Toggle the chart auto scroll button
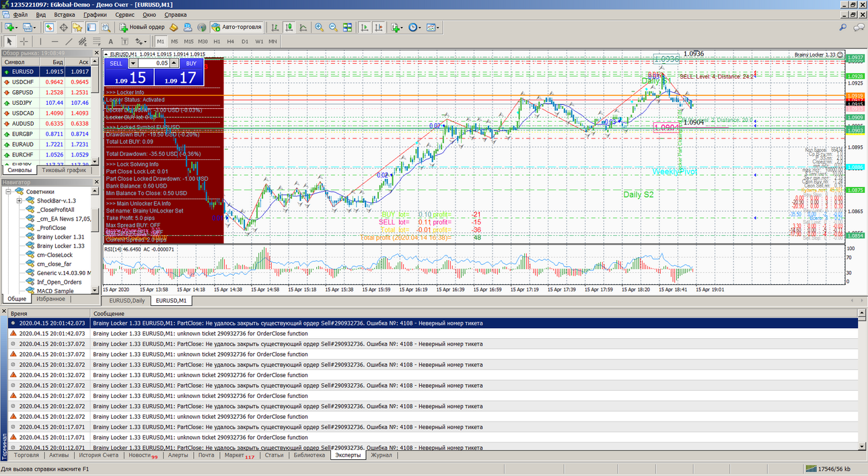Viewport: 868px width, 476px height. click(x=364, y=28)
